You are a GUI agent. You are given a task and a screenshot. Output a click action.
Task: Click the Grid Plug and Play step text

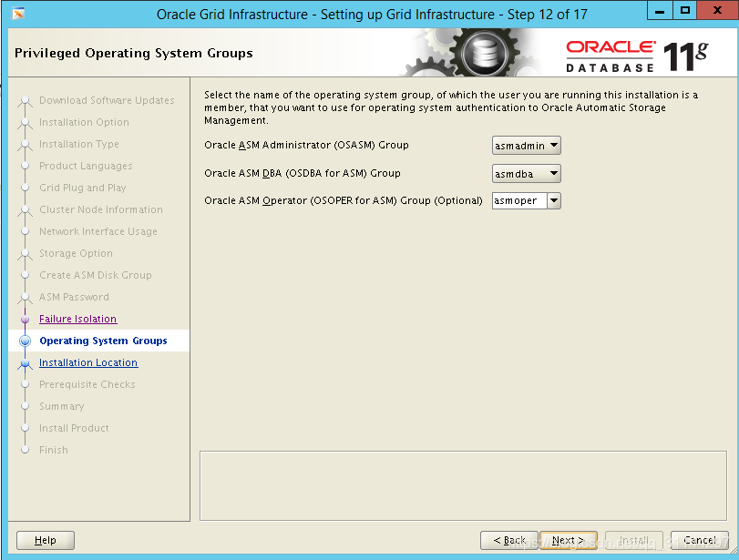tap(83, 188)
